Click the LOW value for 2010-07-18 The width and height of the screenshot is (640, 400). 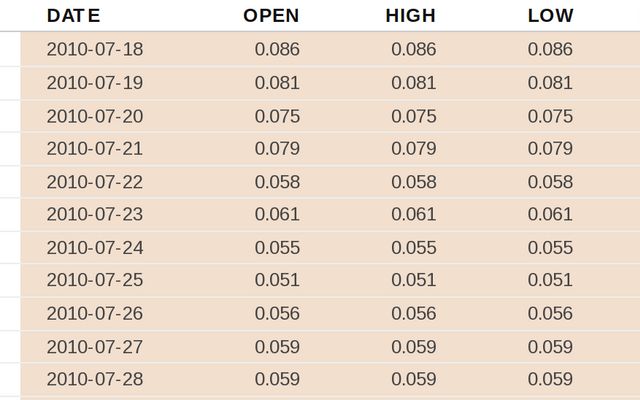550,49
